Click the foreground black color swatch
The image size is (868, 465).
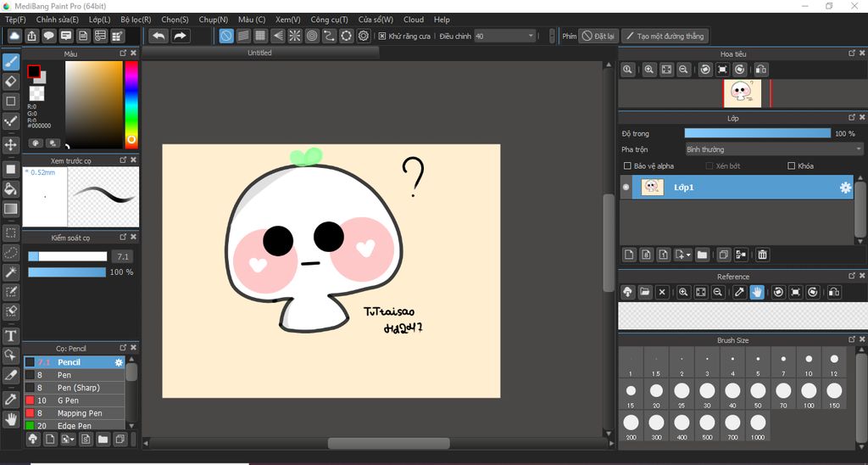34,71
